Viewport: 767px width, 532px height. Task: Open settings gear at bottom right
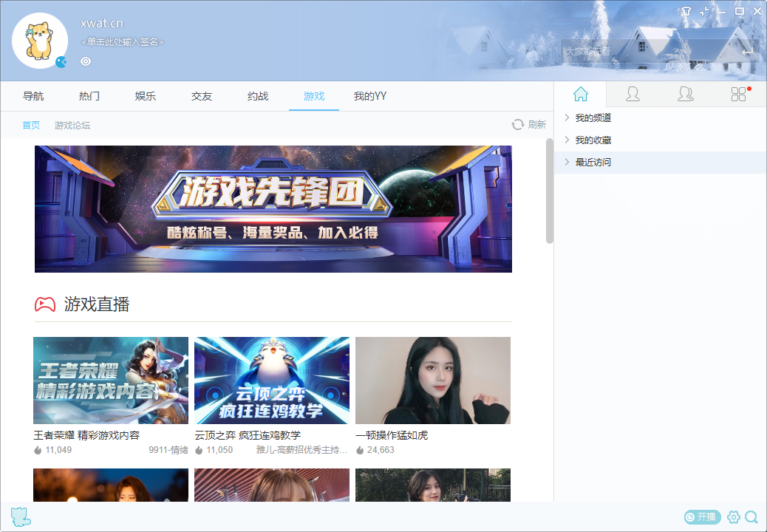733,516
